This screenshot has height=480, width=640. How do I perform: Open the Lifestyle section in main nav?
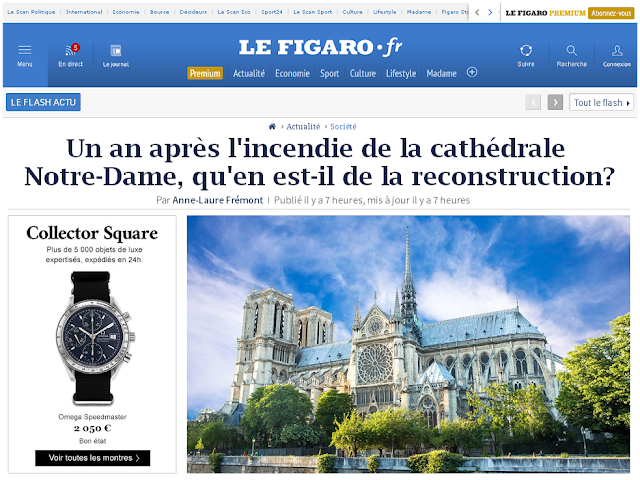click(401, 74)
